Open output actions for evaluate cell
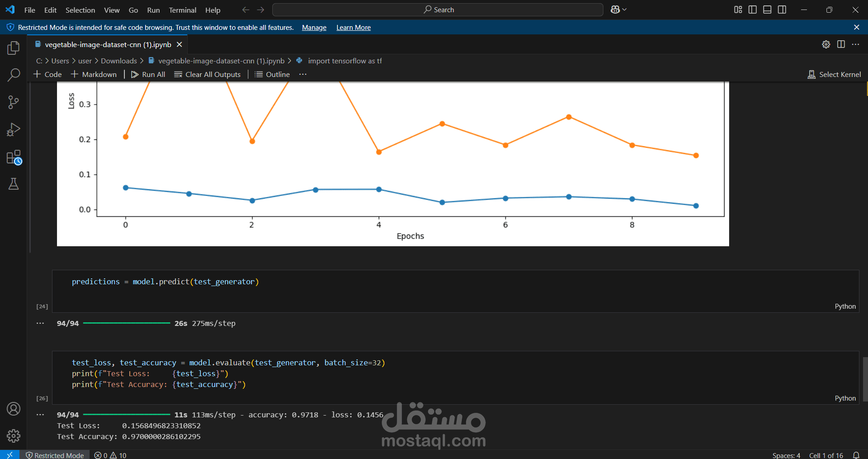The width and height of the screenshot is (868, 459). [x=40, y=415]
